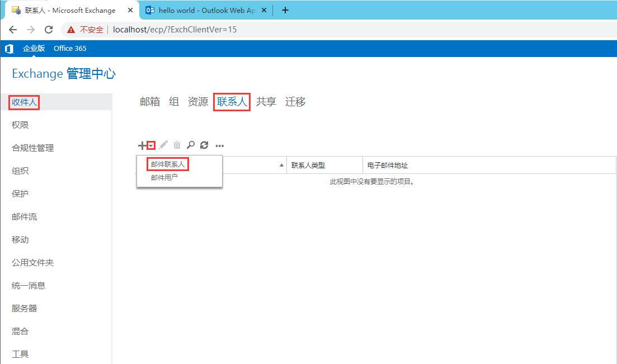
Task: Select 邮件联系人 from the dropdown menu
Action: pyautogui.click(x=168, y=164)
